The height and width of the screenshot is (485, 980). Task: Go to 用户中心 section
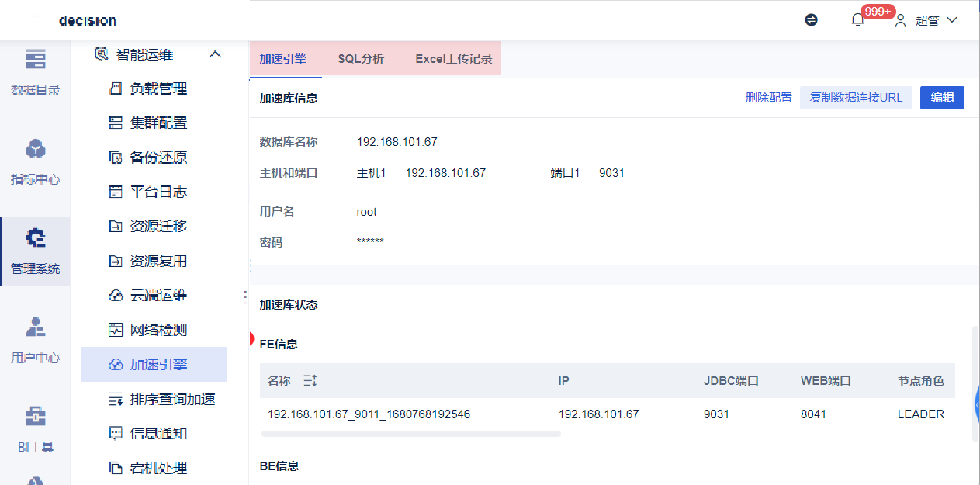[35, 340]
